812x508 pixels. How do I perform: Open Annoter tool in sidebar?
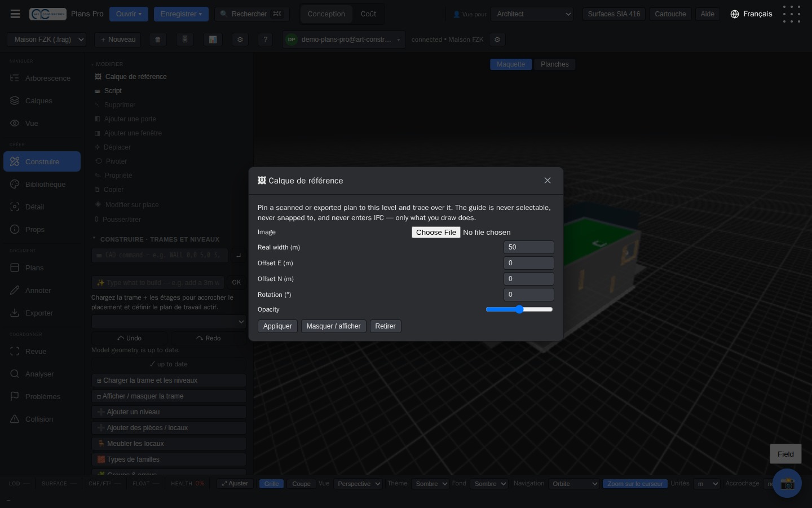click(42, 291)
